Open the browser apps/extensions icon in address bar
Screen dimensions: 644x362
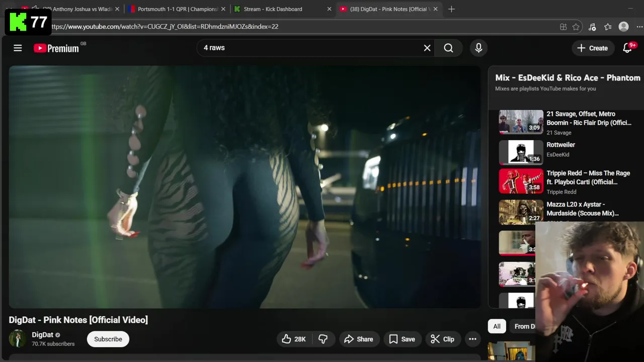tap(563, 27)
